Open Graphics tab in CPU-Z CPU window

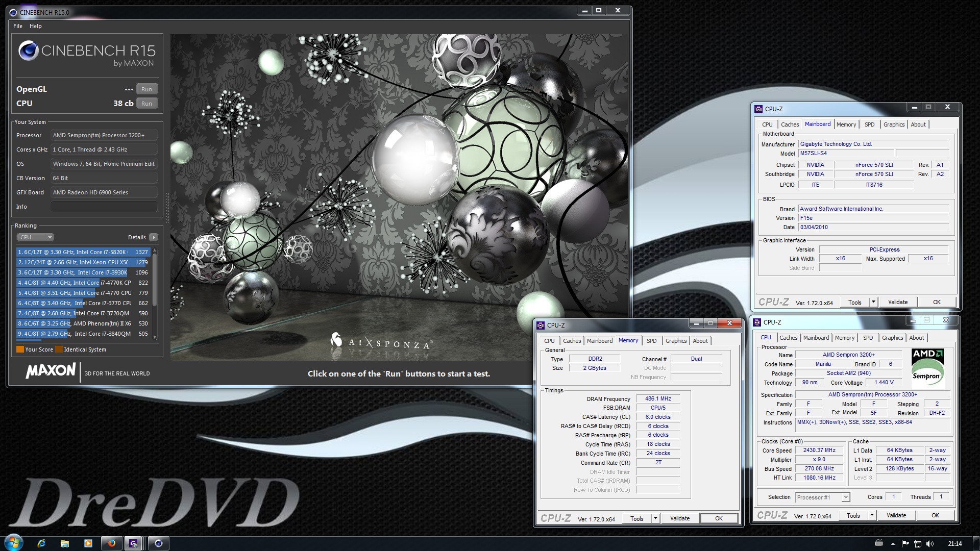[892, 338]
